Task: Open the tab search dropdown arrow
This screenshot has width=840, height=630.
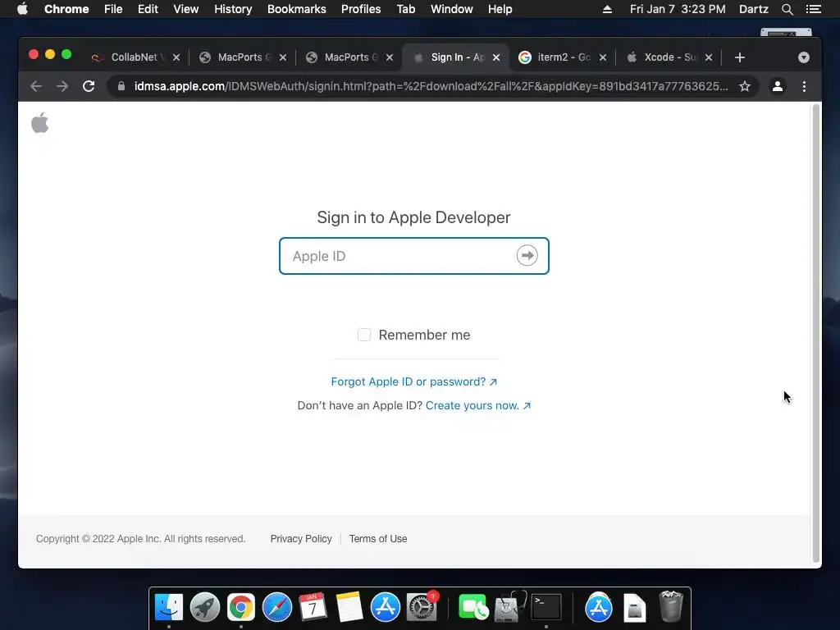Action: [x=804, y=57]
